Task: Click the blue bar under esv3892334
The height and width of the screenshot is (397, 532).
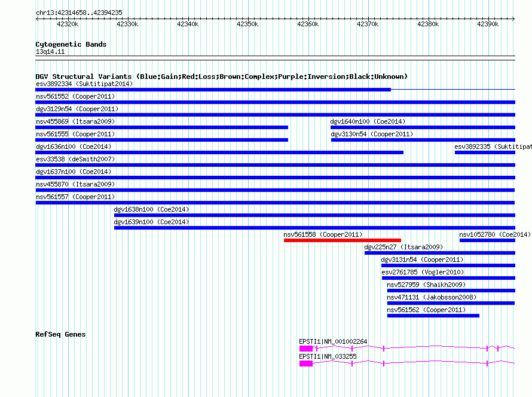Action: click(213, 90)
